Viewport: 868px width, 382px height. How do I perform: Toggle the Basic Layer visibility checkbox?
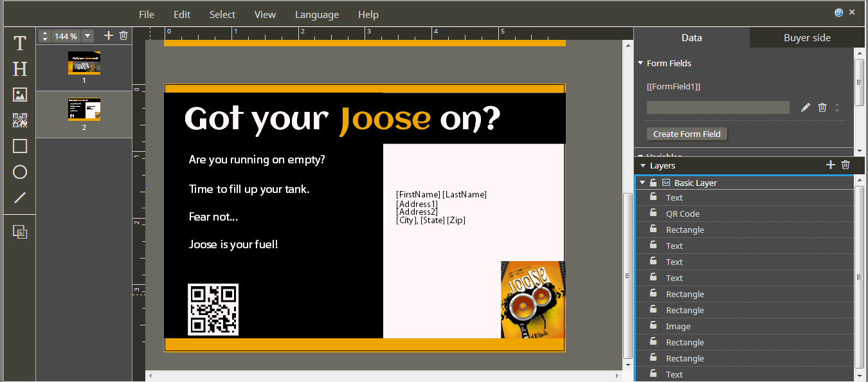tap(666, 183)
